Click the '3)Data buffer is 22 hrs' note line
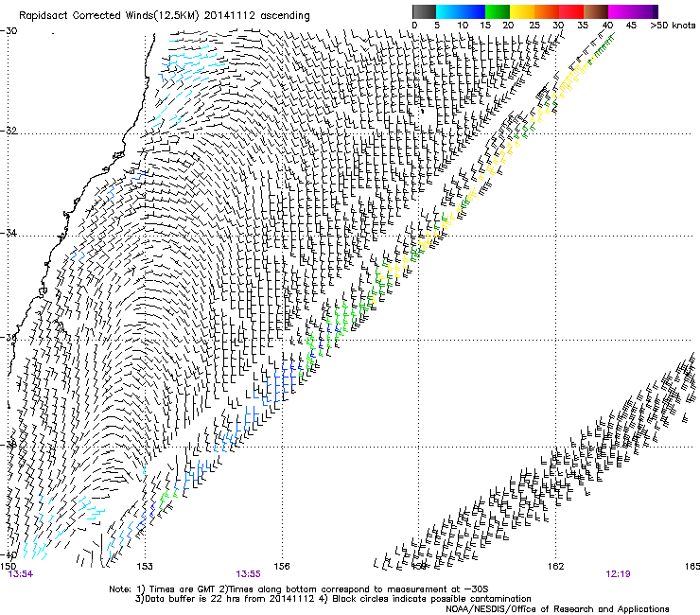700x615 pixels. (333, 599)
